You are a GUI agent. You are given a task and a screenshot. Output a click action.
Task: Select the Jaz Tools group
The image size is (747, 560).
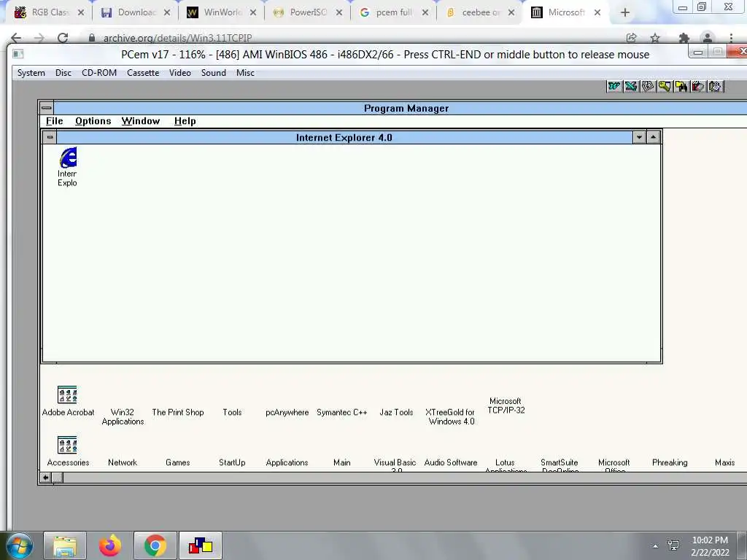point(396,413)
